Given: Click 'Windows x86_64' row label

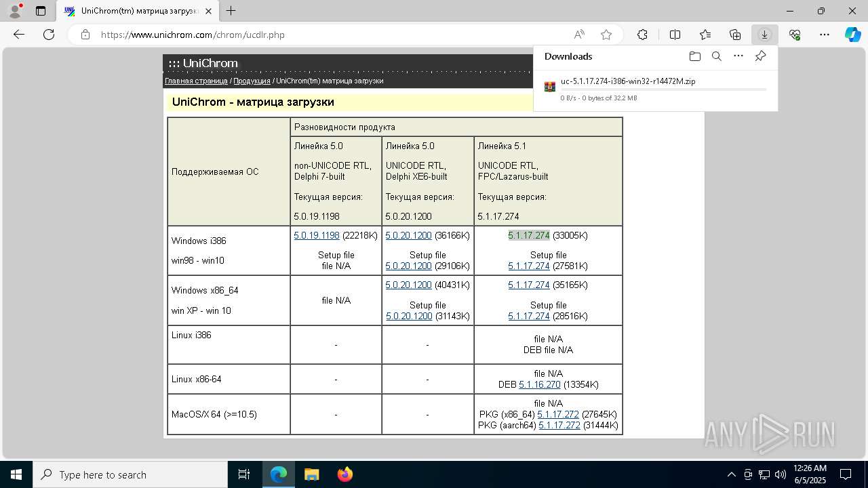Looking at the screenshot, I should pos(205,290).
